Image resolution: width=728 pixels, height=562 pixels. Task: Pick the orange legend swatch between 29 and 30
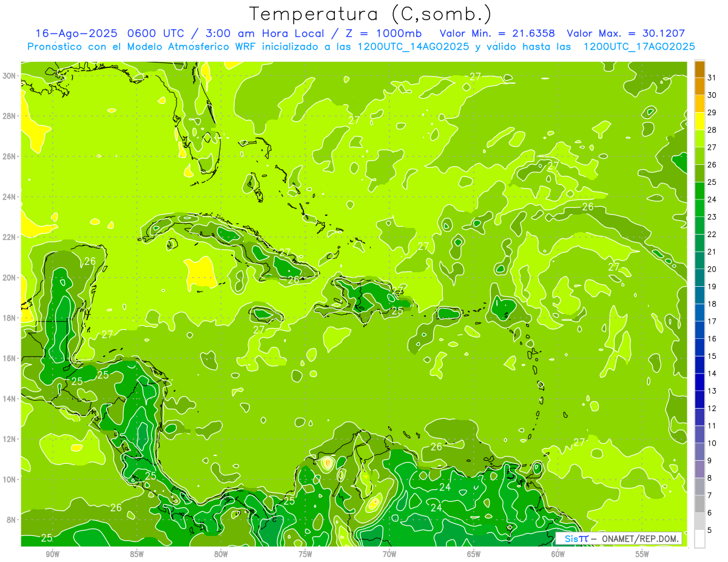(699, 104)
